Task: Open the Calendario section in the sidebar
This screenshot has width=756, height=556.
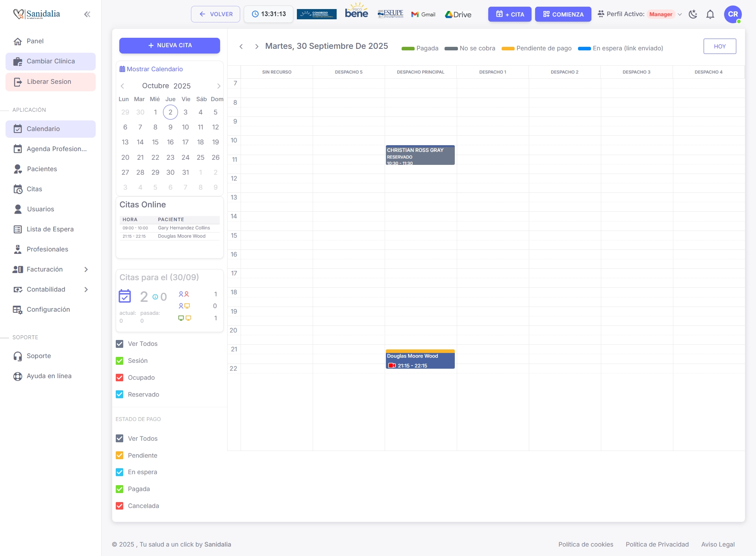Action: [x=43, y=129]
